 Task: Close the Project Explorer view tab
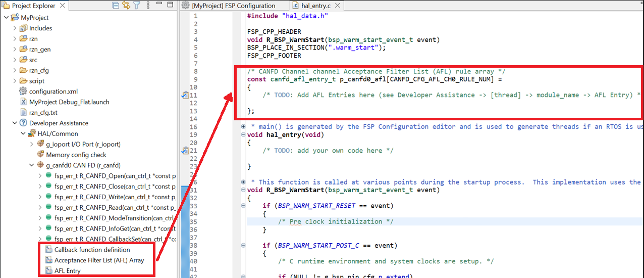[65, 6]
